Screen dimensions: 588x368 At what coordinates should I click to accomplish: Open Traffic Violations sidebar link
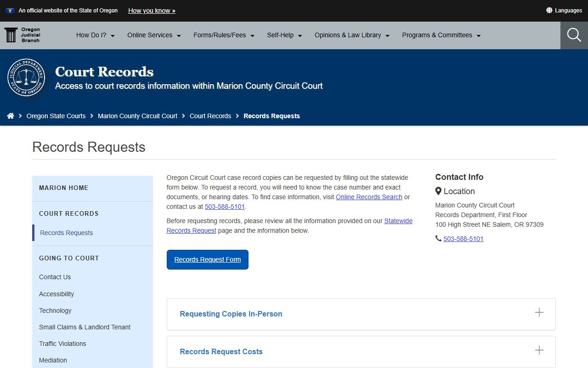tap(62, 344)
